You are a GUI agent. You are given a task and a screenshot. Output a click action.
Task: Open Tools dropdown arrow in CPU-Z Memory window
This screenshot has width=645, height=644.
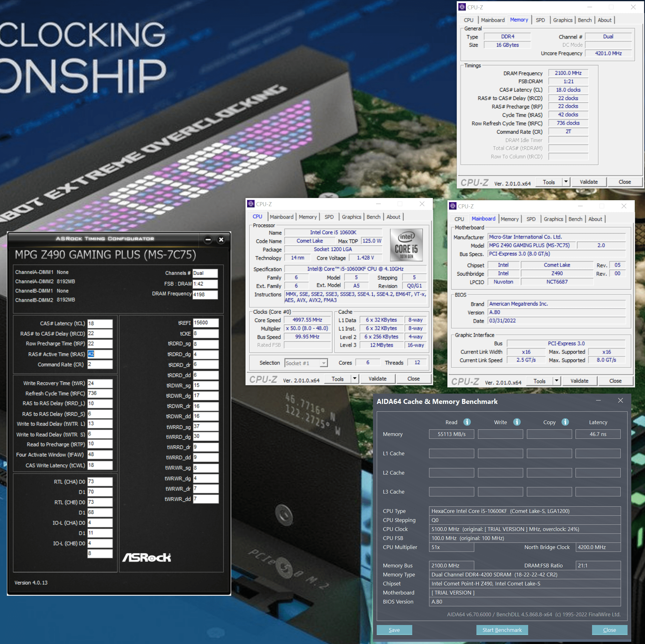[x=566, y=182]
